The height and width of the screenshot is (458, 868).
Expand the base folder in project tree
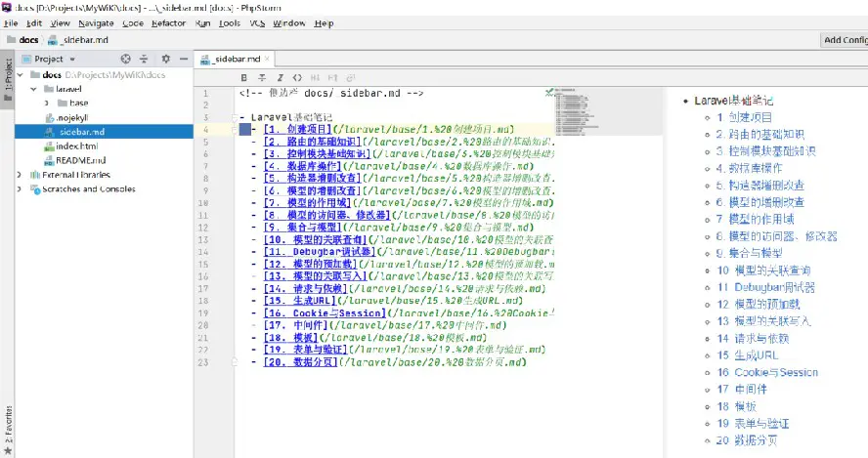pyautogui.click(x=47, y=103)
